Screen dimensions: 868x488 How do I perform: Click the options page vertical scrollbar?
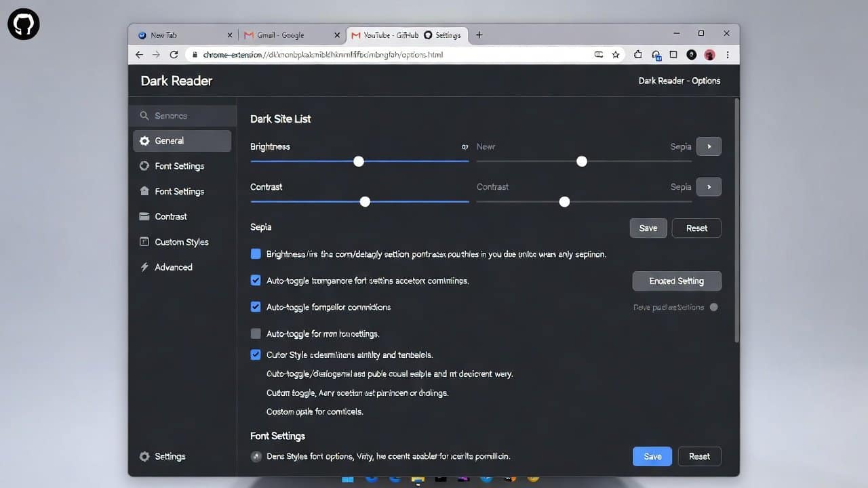[736, 220]
